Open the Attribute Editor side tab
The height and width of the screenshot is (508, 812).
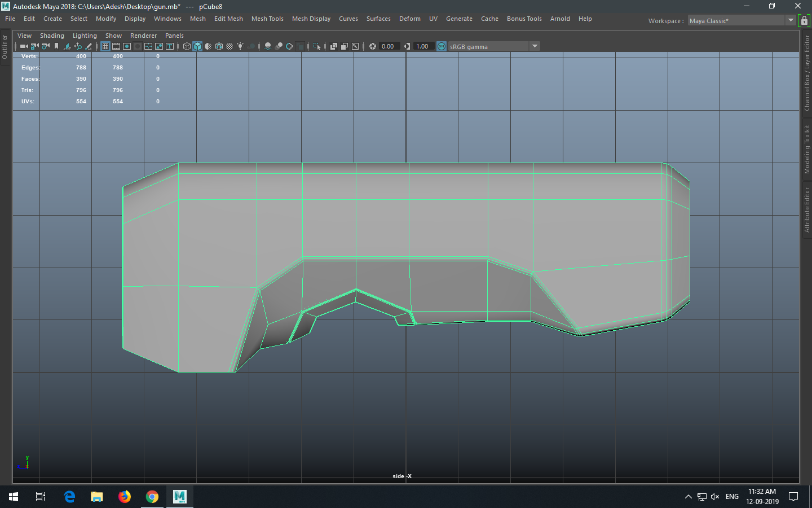click(807, 210)
